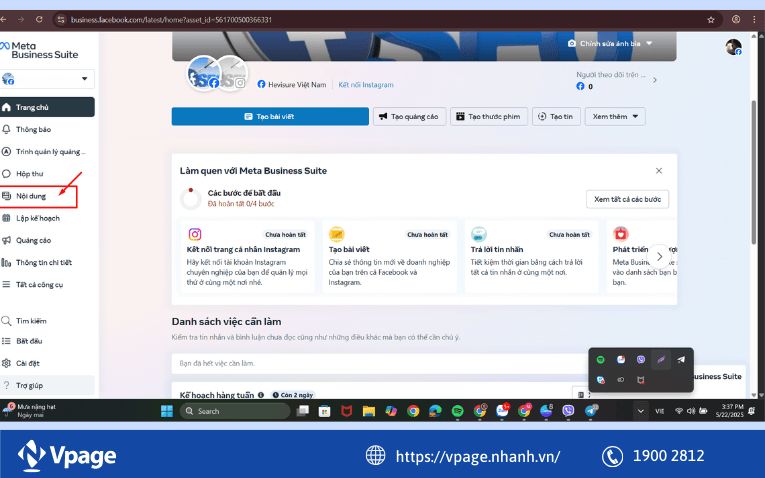The width and height of the screenshot is (765, 478).
Task: Open Chỉnh sửa ảnh bìa dropdown
Action: (610, 44)
